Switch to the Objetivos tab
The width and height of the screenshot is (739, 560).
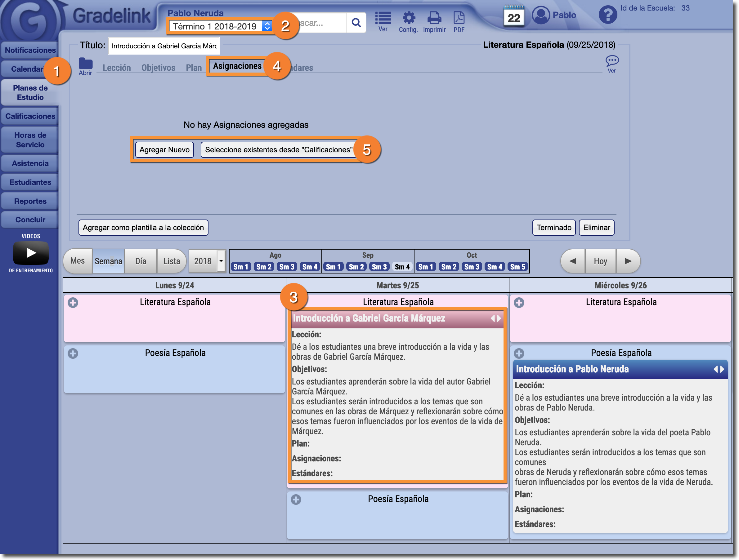(x=158, y=68)
